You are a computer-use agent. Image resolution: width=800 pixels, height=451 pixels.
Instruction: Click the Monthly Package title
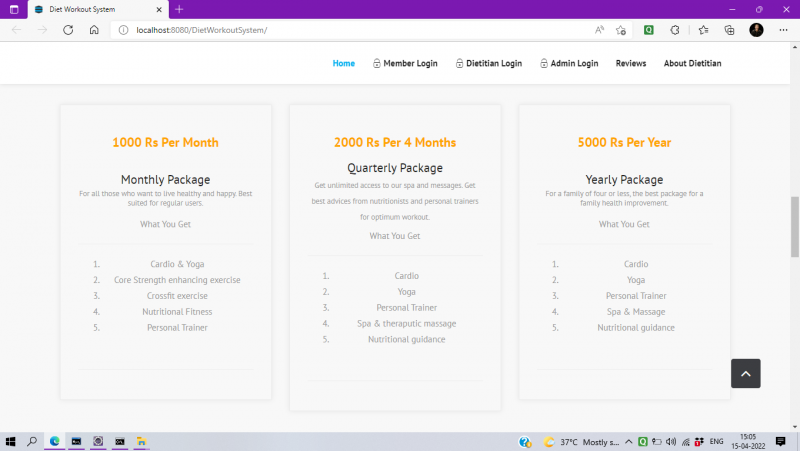pos(165,180)
